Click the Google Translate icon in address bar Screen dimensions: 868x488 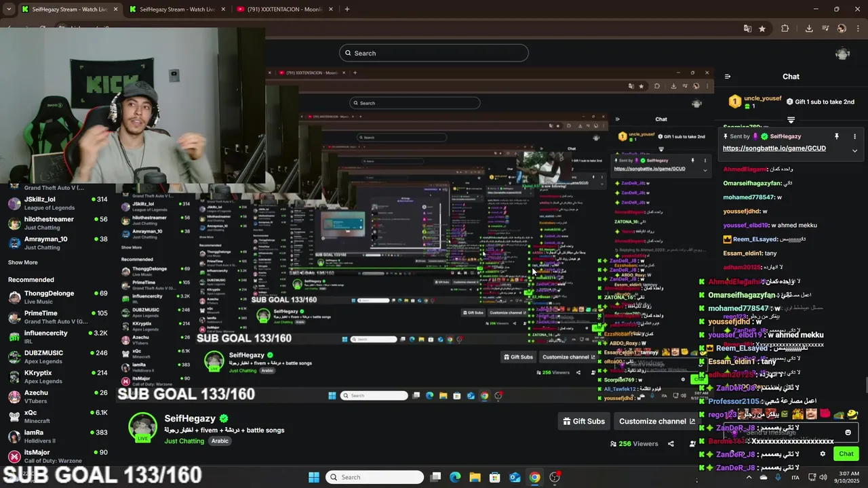(747, 28)
